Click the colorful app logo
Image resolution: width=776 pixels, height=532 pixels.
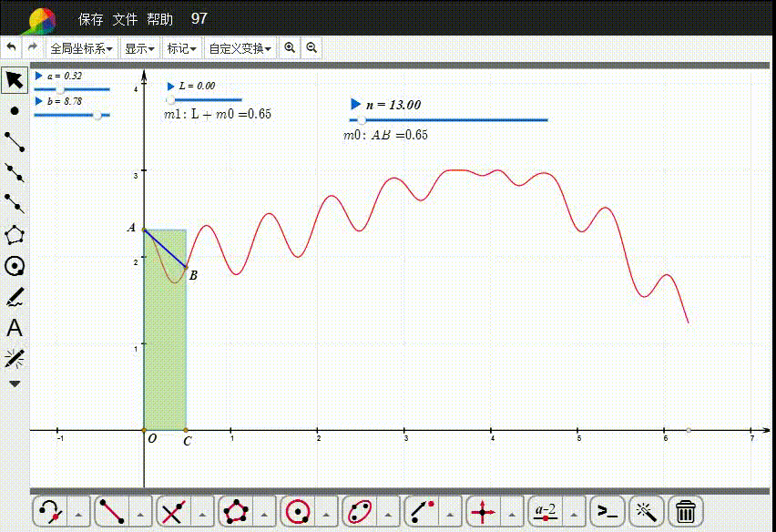[x=42, y=21]
